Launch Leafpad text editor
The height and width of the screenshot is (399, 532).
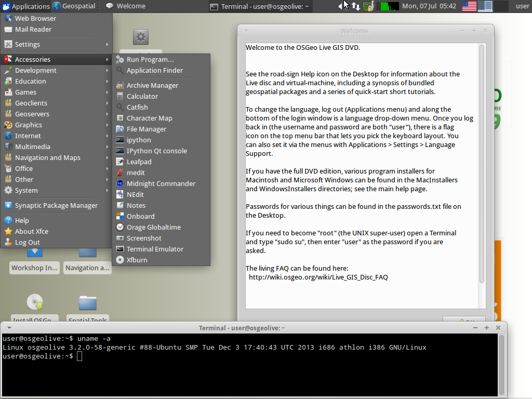point(161,162)
